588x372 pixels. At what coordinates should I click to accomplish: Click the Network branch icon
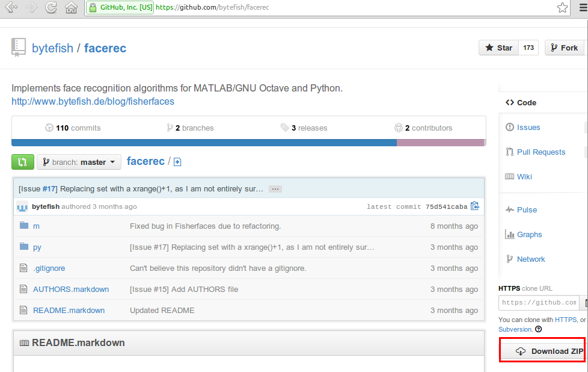[x=510, y=259]
